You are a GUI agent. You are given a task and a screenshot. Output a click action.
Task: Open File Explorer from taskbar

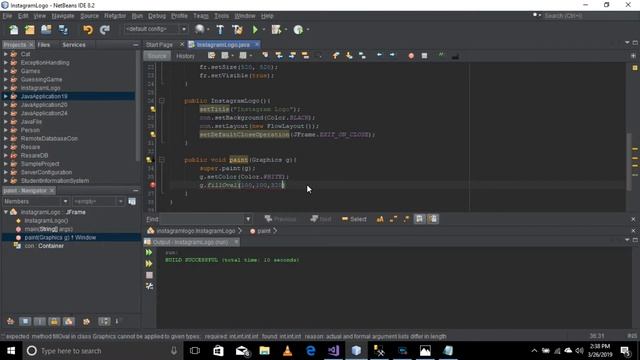coord(264,351)
